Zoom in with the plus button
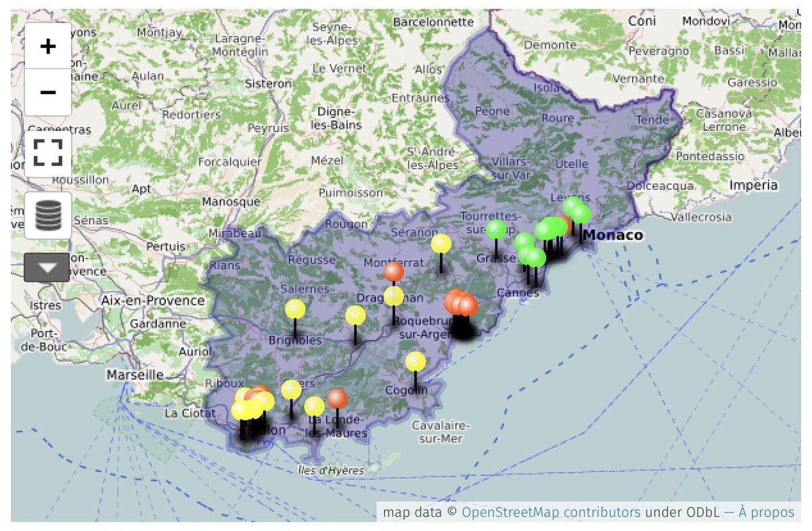The height and width of the screenshot is (531, 812). (48, 46)
